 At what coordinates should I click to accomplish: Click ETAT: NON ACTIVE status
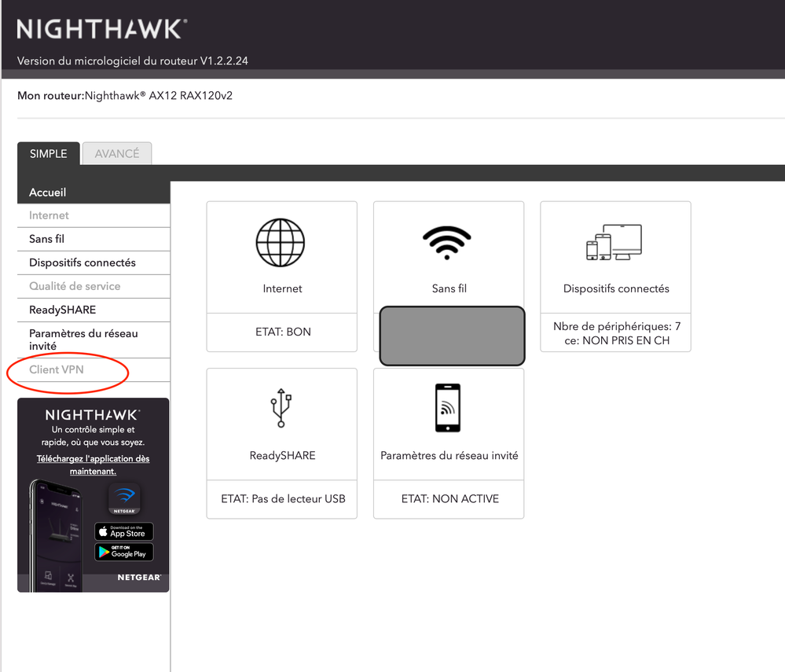449,499
